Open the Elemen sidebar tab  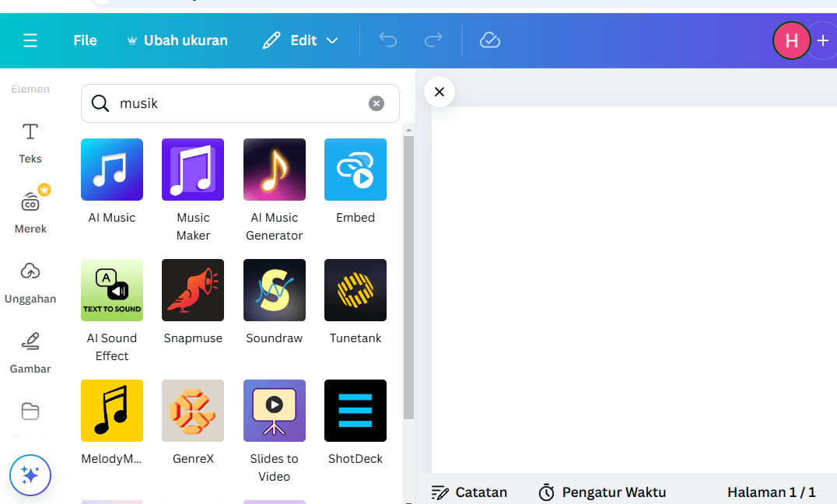[30, 89]
